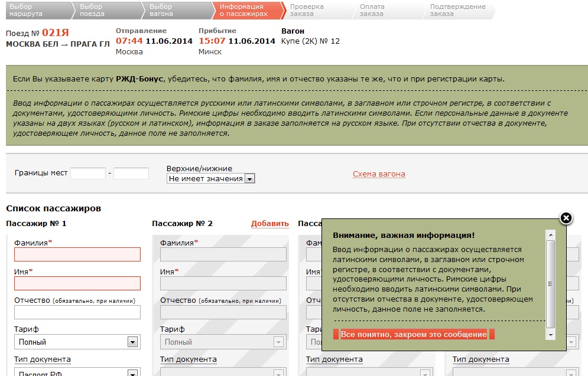The image size is (588, 376).
Task: Click the first 'Границы мест' input box
Action: [87, 174]
